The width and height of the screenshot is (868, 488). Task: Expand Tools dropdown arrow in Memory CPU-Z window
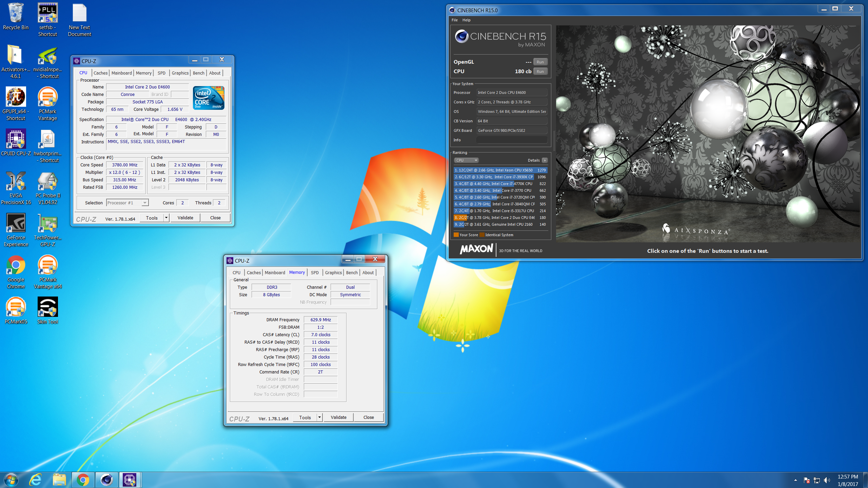coord(319,417)
